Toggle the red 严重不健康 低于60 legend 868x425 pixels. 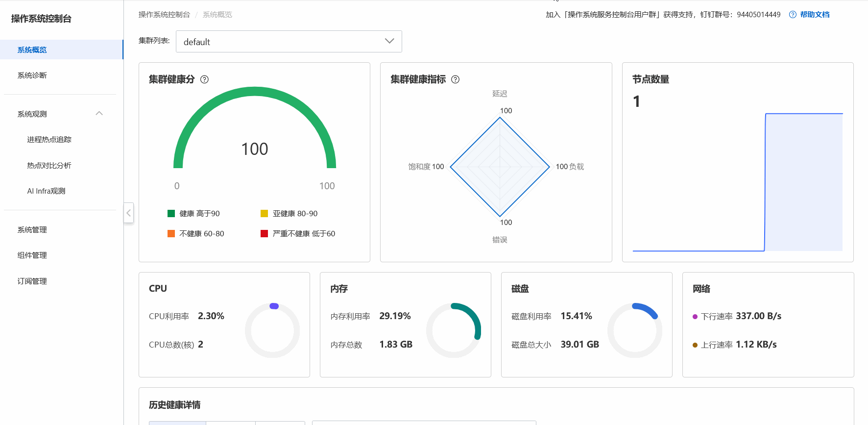coord(298,233)
